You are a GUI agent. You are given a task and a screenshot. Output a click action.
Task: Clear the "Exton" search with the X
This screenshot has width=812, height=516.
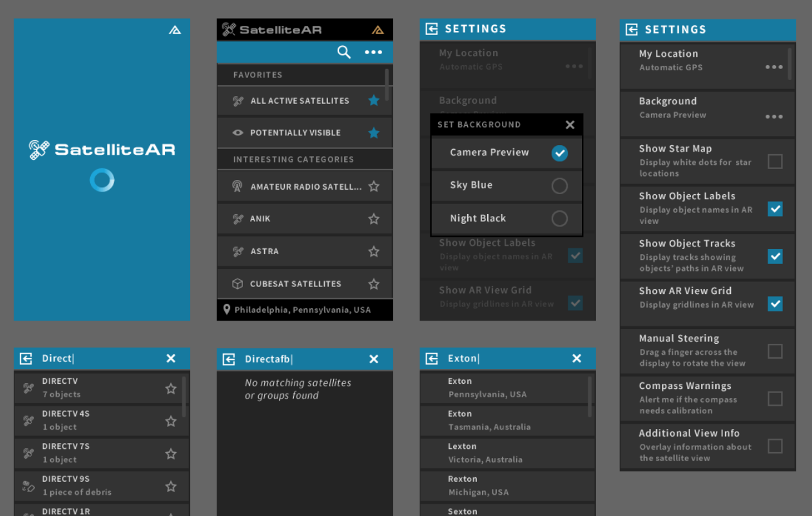pos(577,359)
